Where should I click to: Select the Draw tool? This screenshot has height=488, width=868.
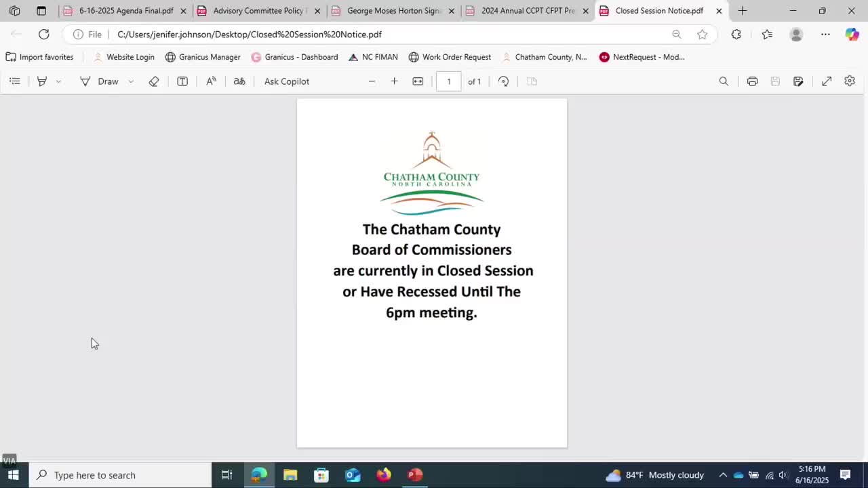coord(99,81)
